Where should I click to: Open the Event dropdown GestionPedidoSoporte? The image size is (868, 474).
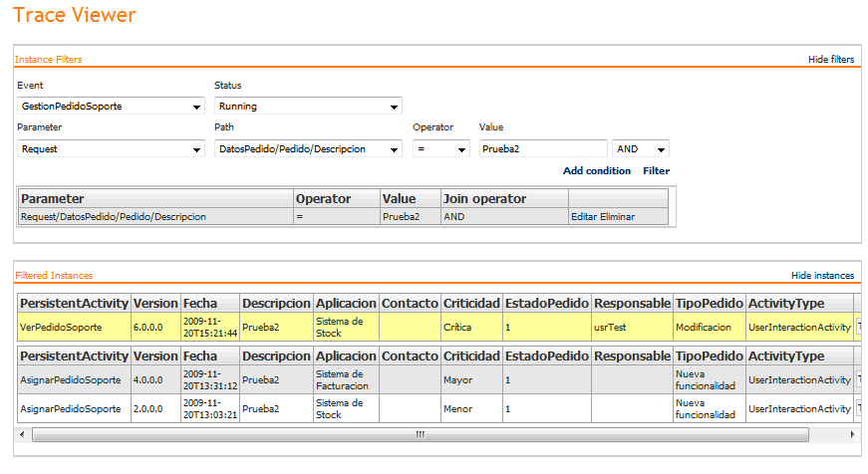click(x=111, y=106)
